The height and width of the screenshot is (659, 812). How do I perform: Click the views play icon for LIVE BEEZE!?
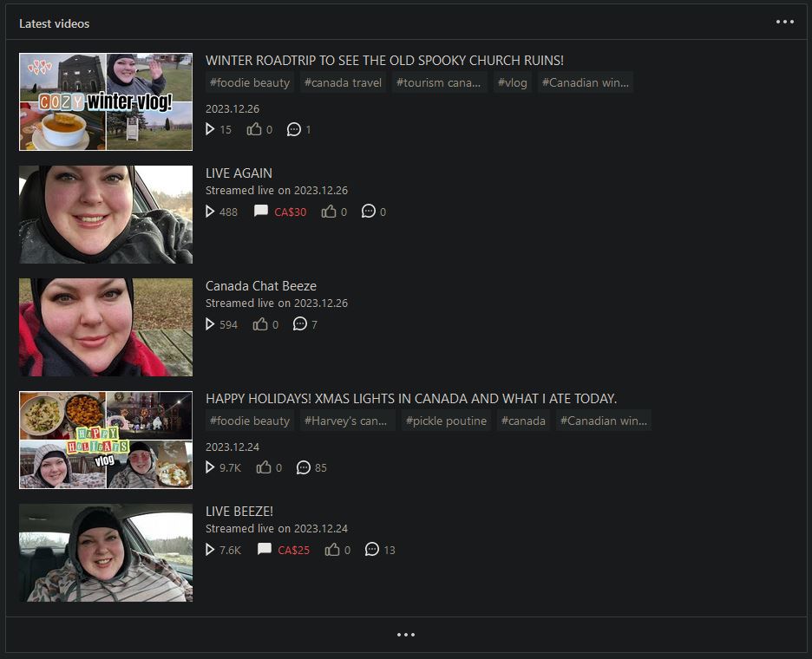(x=210, y=549)
